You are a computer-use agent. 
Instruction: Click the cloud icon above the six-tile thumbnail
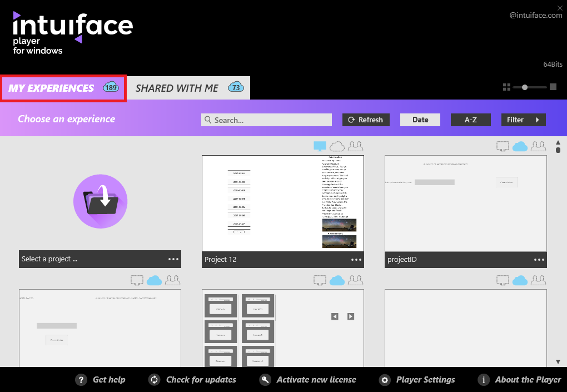tap(337, 280)
